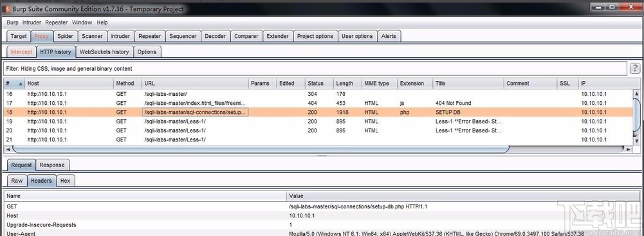Switch to the Scanner tab
This screenshot has height=236, width=644.
pyautogui.click(x=92, y=36)
